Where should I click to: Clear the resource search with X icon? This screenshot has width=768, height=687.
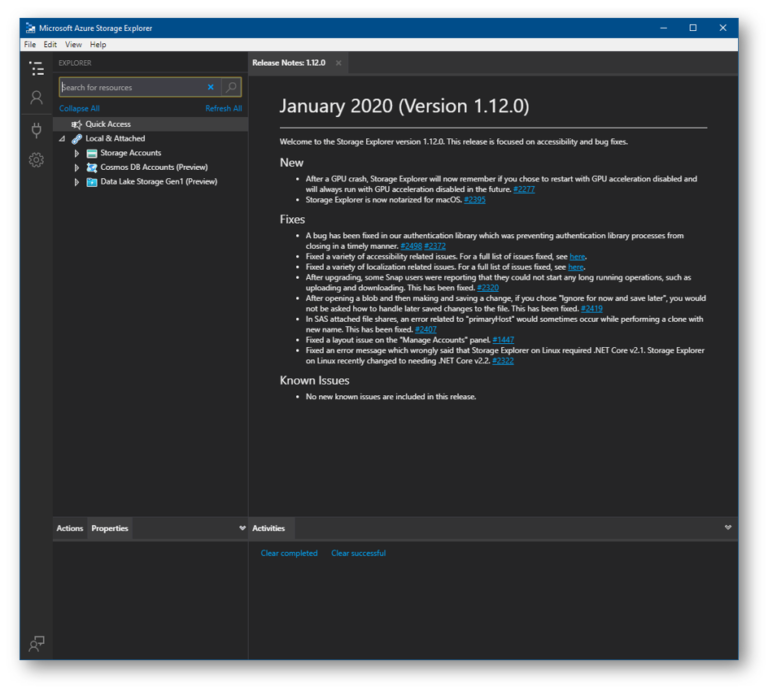coord(211,87)
